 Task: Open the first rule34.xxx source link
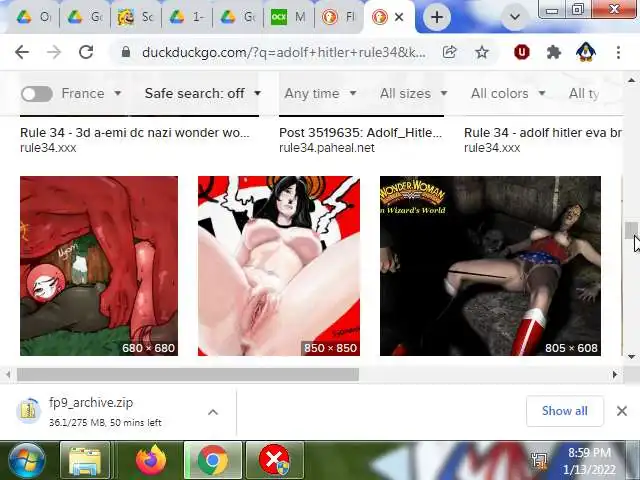coord(48,148)
